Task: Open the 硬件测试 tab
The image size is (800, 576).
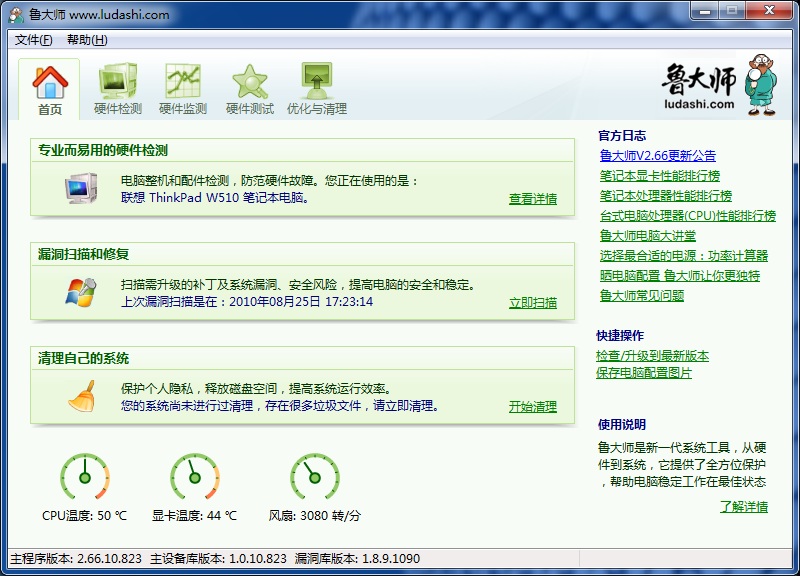Action: click(x=249, y=90)
